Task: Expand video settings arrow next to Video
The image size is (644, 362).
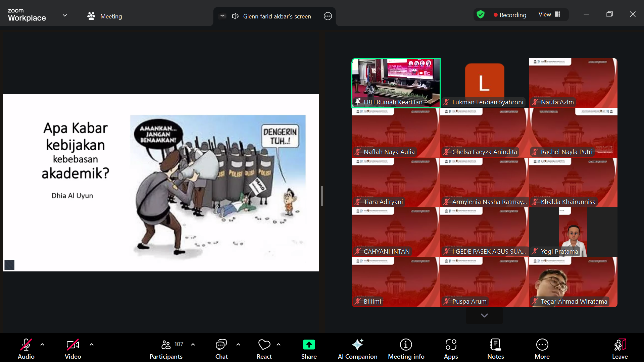Action: (x=92, y=344)
